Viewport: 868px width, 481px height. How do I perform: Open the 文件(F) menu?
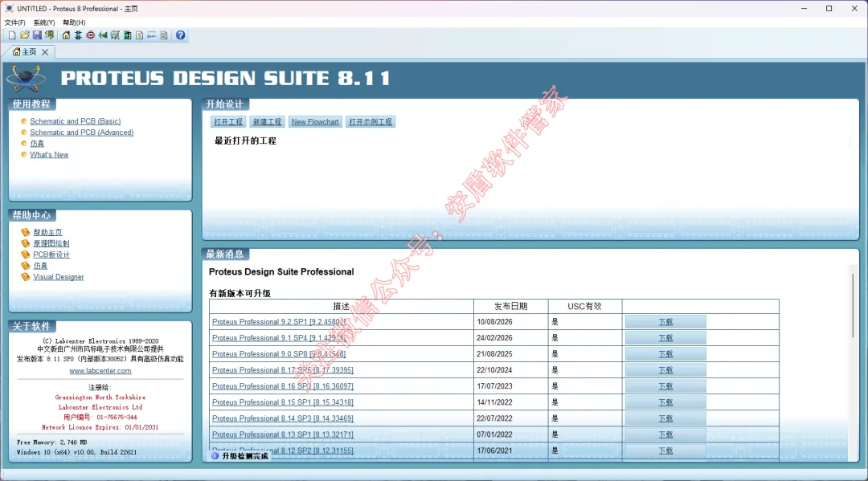click(x=15, y=22)
